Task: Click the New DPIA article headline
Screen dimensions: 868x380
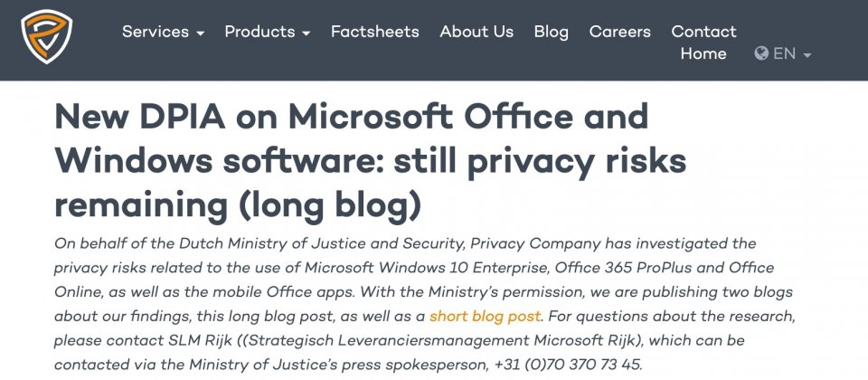Action: click(x=371, y=161)
